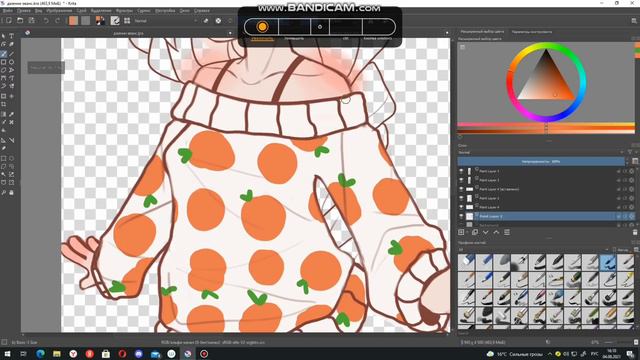Select the Rectangle shape tool
The width and height of the screenshot is (640, 360).
[x=4, y=62]
